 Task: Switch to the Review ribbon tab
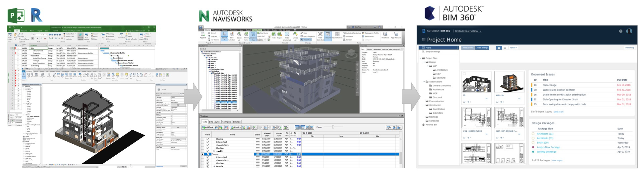tap(225, 30)
